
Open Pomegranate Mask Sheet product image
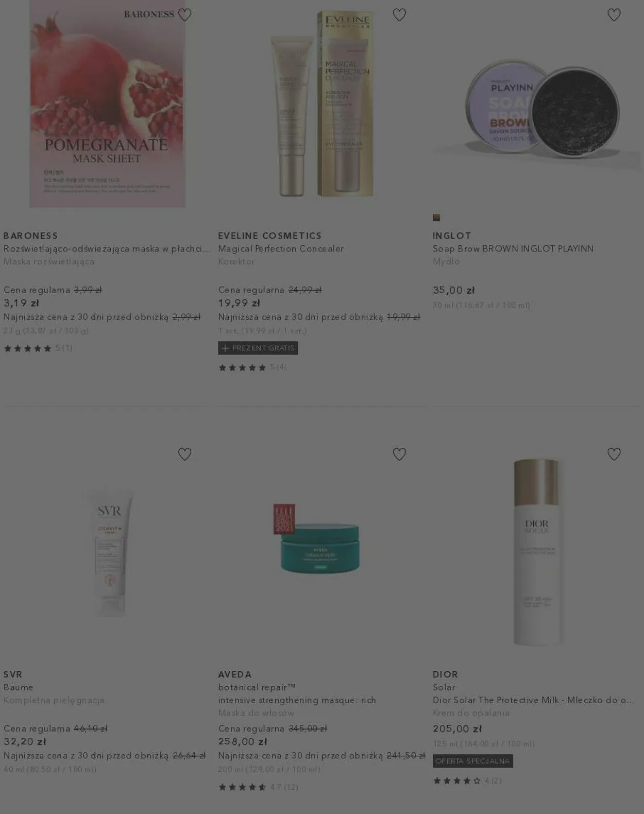pos(107,104)
